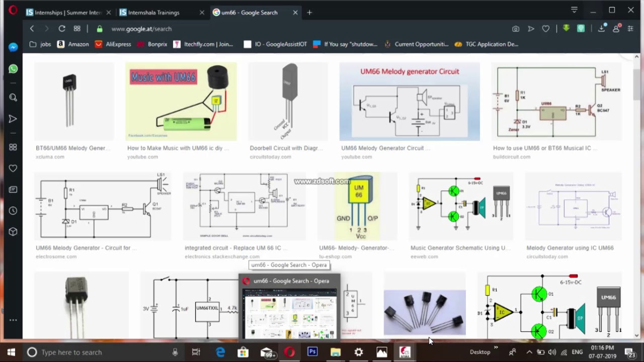Image resolution: width=644 pixels, height=362 pixels.
Task: Open the AliExpress bookmark
Action: (113, 44)
